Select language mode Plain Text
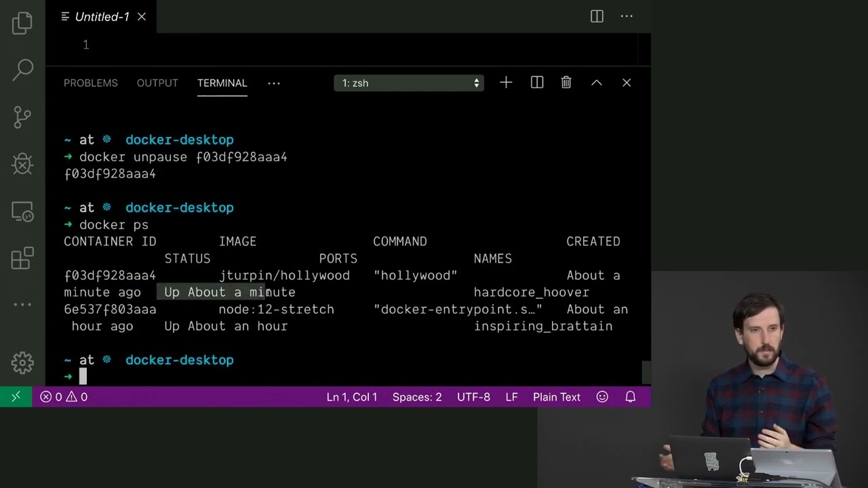This screenshot has height=488, width=868. coord(557,397)
